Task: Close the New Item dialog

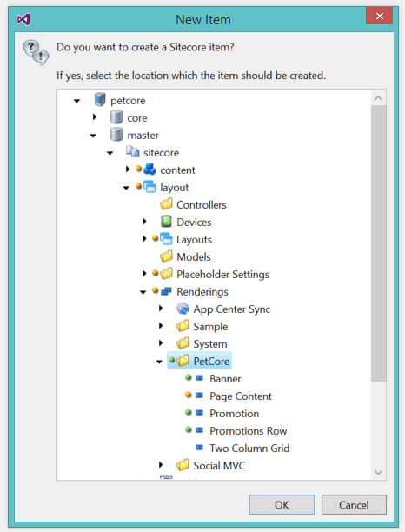Action: pos(379,16)
